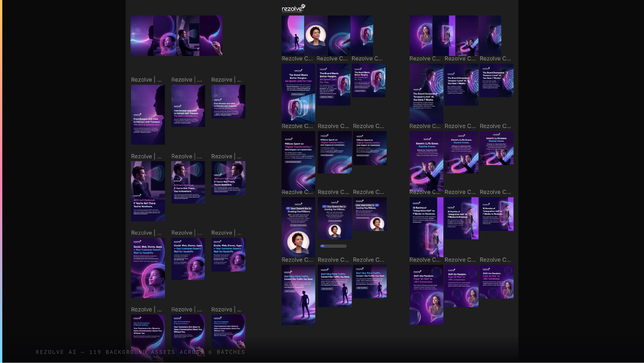644x363 pixels.
Task: Click 'Rezolve | ...' label above tall Browse-and-Click ad
Action: click(146, 80)
